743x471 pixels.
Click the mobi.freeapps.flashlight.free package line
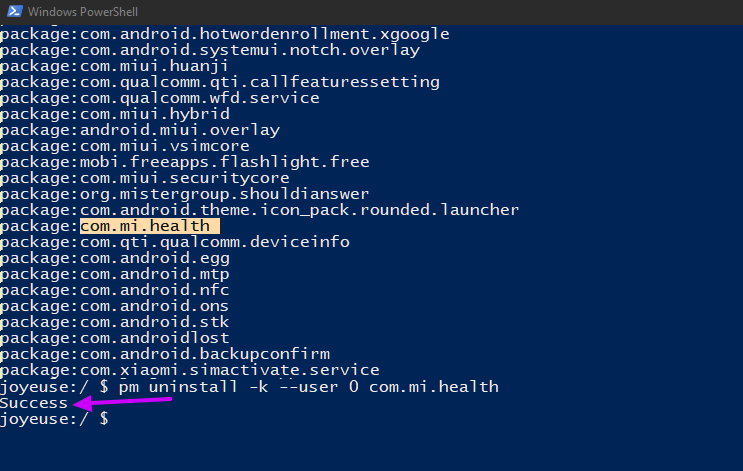185,162
